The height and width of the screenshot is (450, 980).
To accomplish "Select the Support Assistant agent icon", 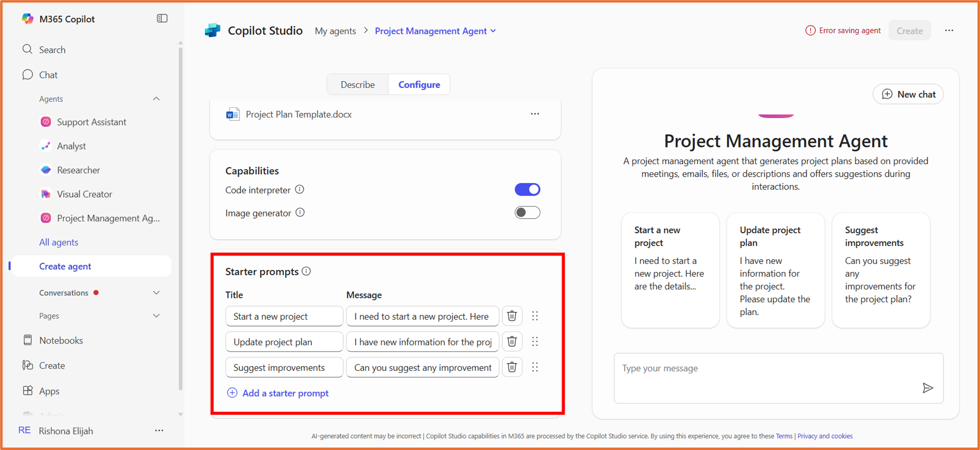I will tap(45, 122).
